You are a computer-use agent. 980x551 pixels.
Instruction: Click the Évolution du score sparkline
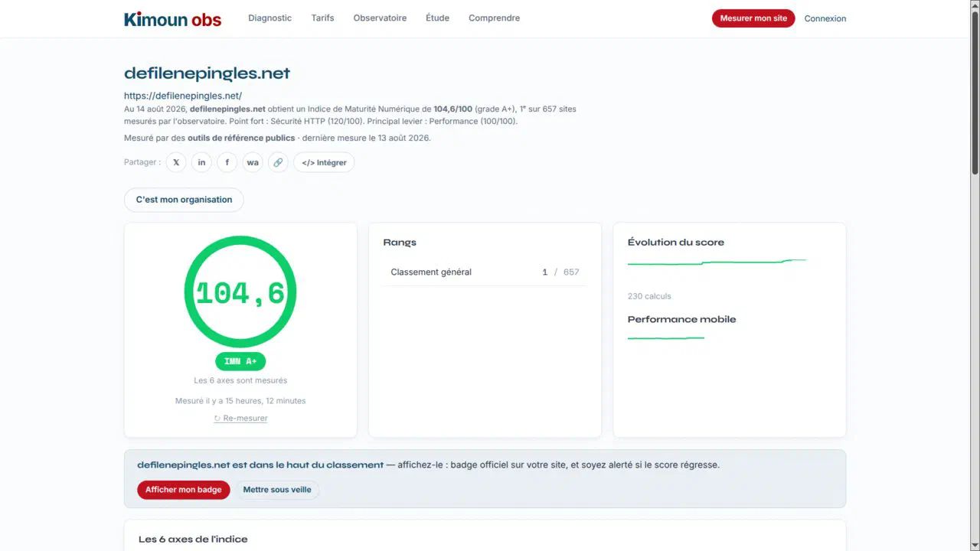tap(717, 262)
